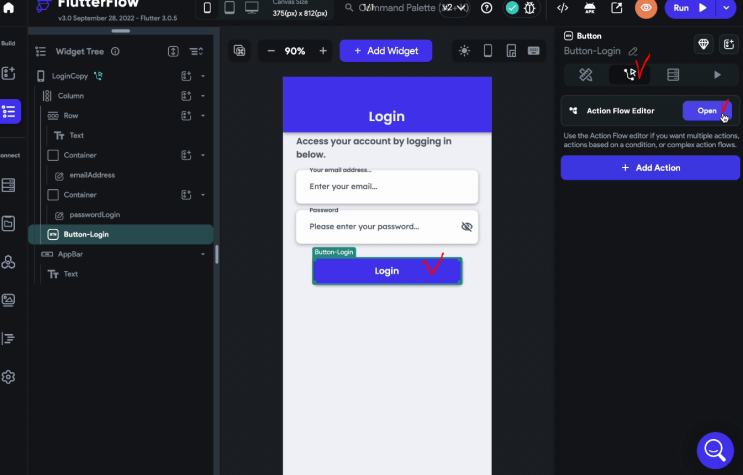
Task: Open the dropdown next to Run
Action: click(x=726, y=8)
